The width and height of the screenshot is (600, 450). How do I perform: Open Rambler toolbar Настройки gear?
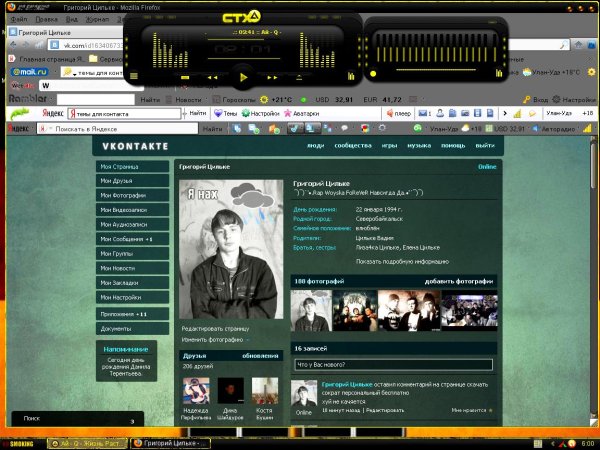pos(574,99)
